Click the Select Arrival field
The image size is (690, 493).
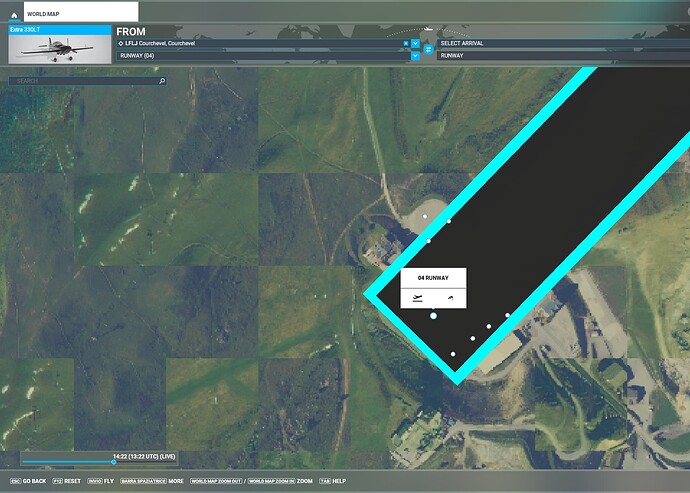coord(560,44)
